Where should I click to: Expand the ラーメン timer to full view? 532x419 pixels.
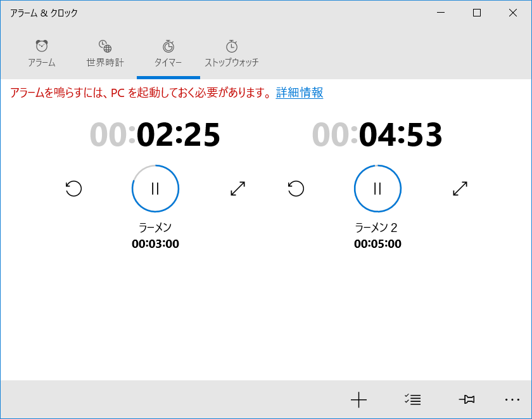click(237, 188)
